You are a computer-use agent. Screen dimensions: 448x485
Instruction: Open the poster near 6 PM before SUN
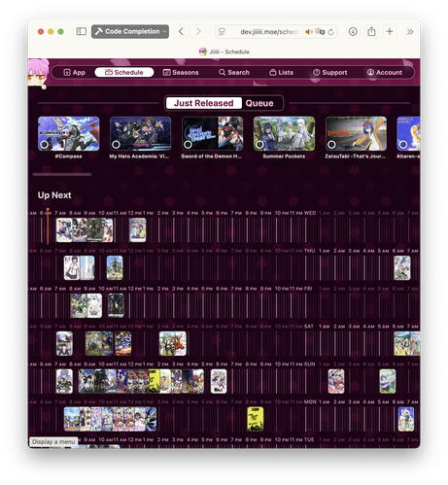(x=219, y=381)
